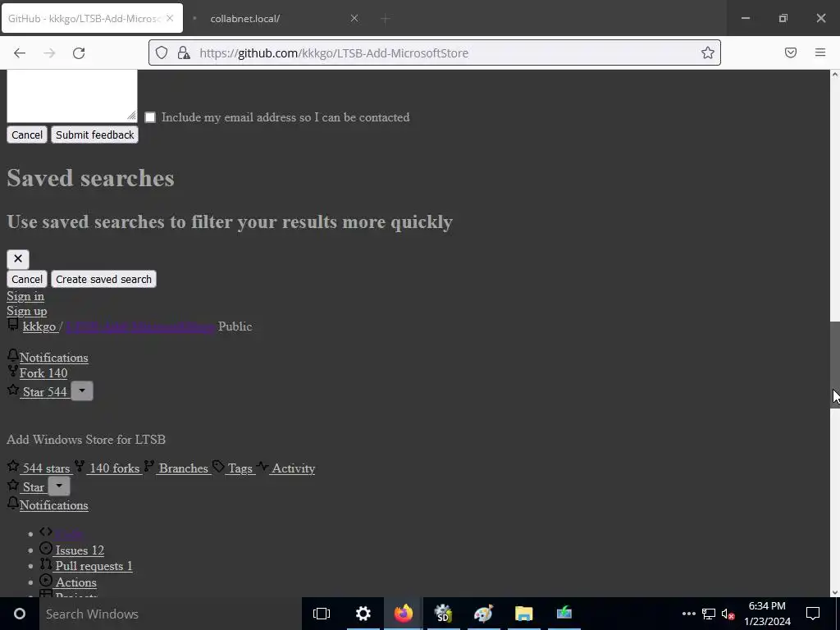
Task: Star the repo via Star 544
Action: 45,392
